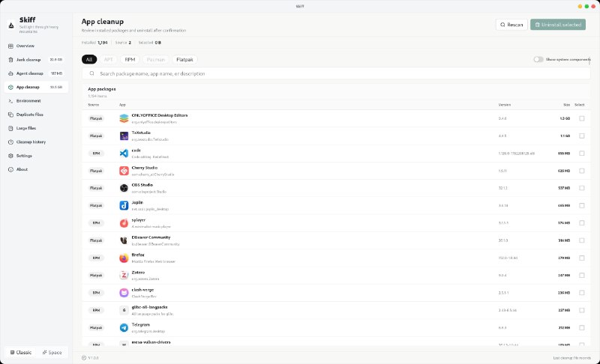Click Uninstall selected button
This screenshot has height=364, width=600.
[x=558, y=25]
